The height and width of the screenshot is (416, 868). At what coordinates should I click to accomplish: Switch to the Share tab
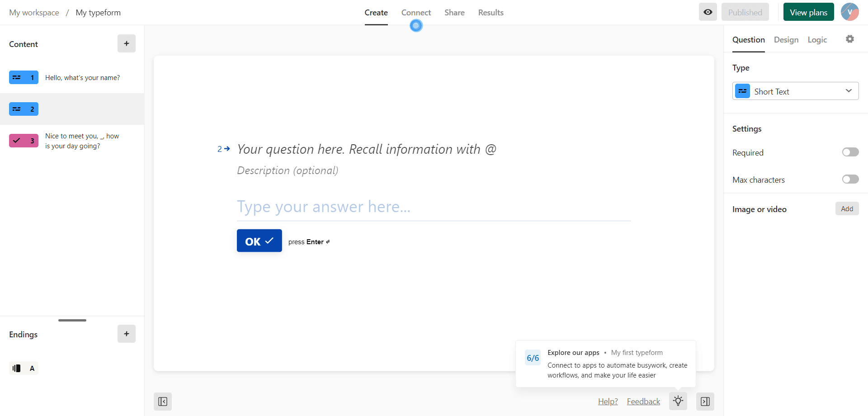[454, 13]
